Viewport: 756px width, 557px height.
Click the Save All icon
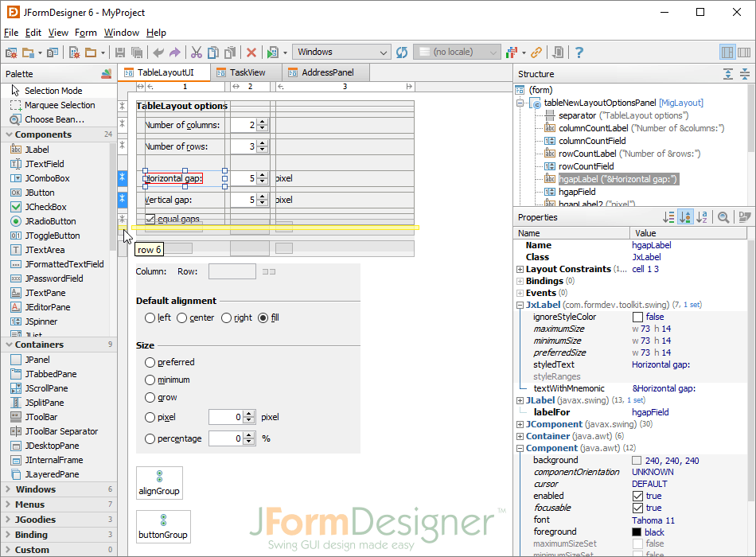pyautogui.click(x=137, y=53)
